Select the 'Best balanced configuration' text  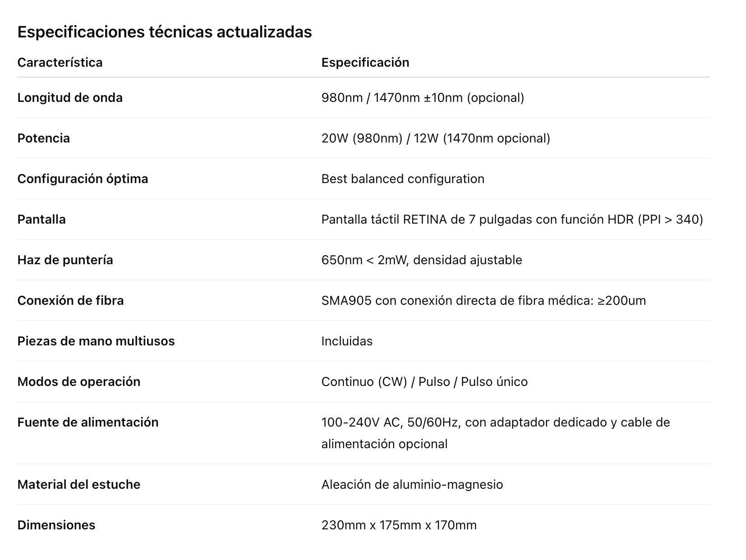click(x=402, y=179)
